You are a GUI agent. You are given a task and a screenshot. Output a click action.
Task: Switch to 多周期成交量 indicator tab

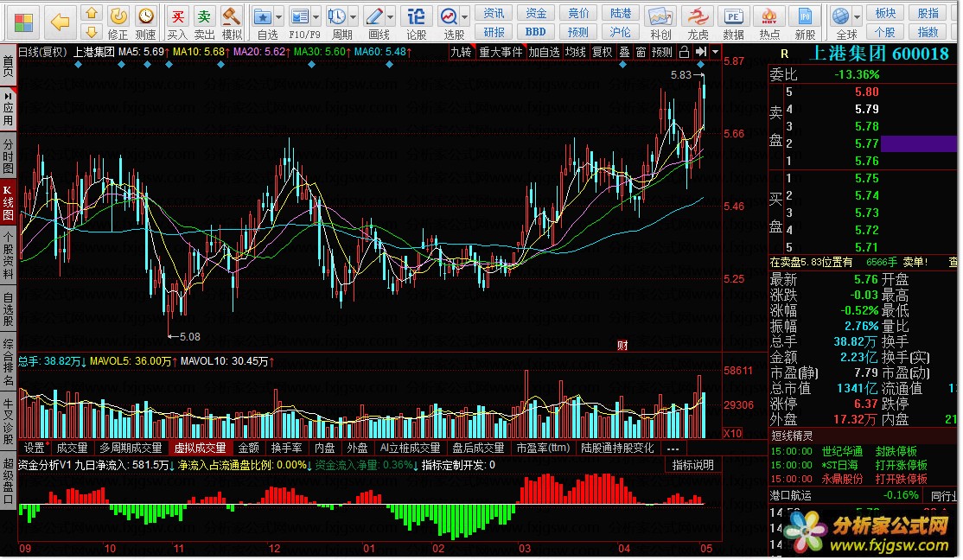[x=131, y=449]
